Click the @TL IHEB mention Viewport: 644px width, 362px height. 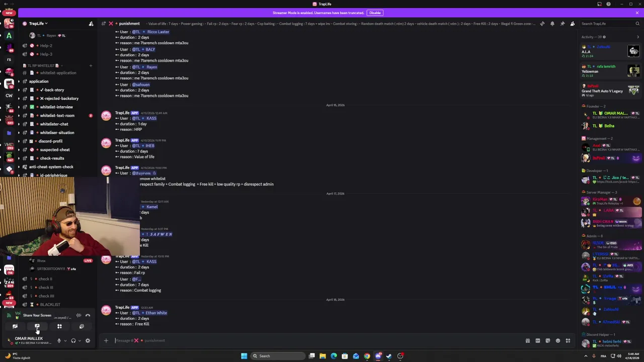[x=143, y=146]
